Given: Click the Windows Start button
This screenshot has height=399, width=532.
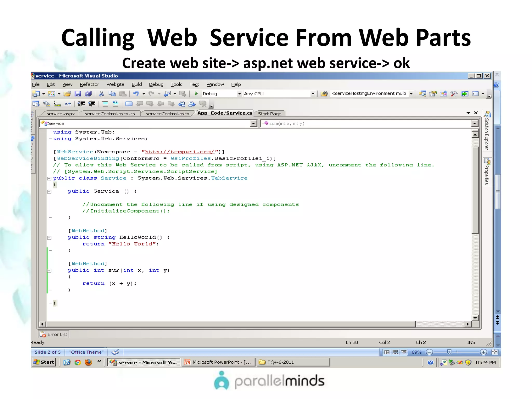Looking at the screenshot, I should pos(44,362).
